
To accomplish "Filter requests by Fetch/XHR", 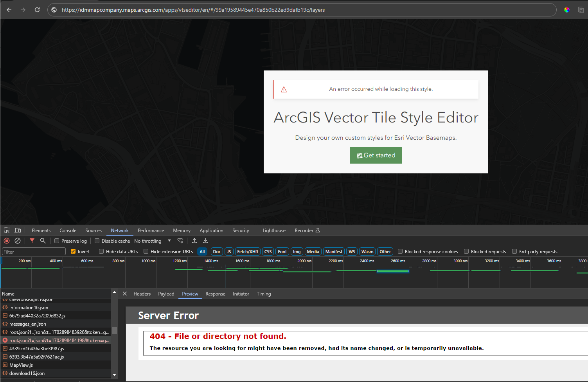I will pos(248,252).
